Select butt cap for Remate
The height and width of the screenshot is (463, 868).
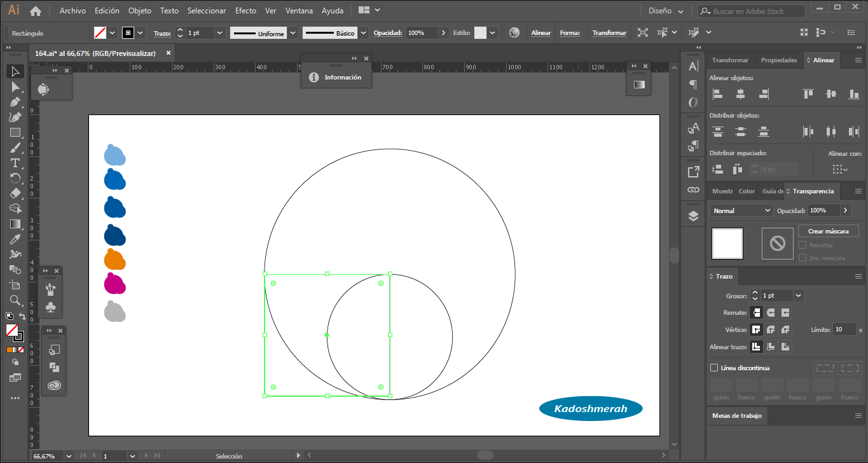click(756, 313)
